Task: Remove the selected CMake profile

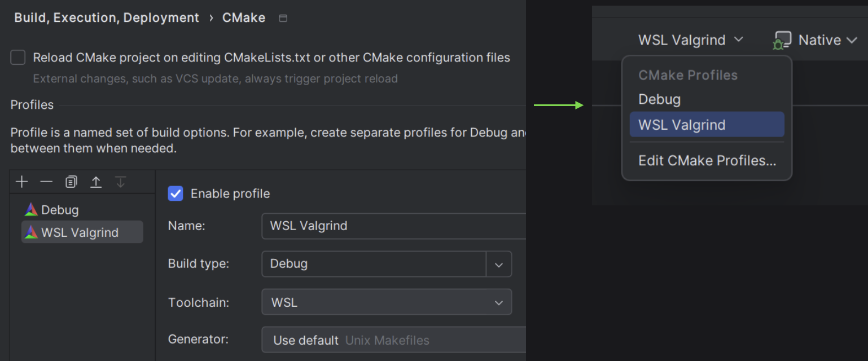Action: (x=46, y=182)
